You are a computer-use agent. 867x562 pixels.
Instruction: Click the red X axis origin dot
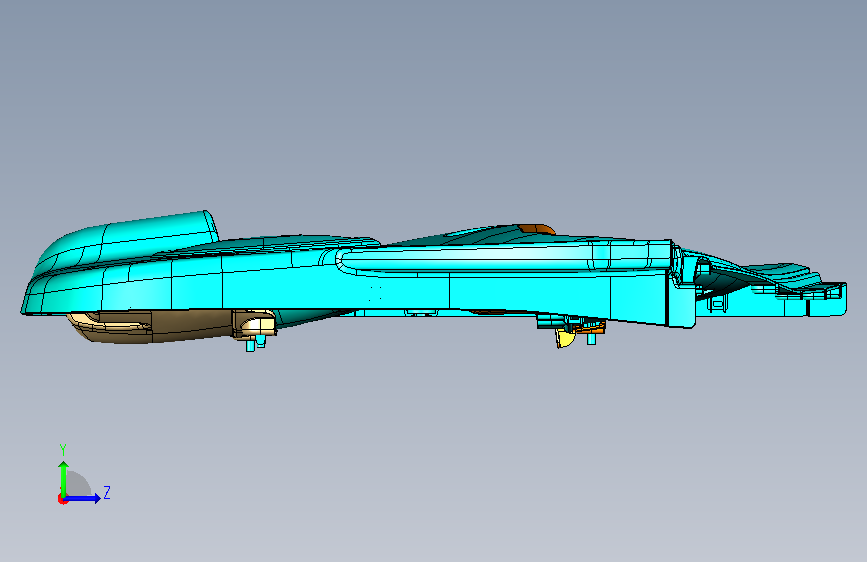click(62, 499)
